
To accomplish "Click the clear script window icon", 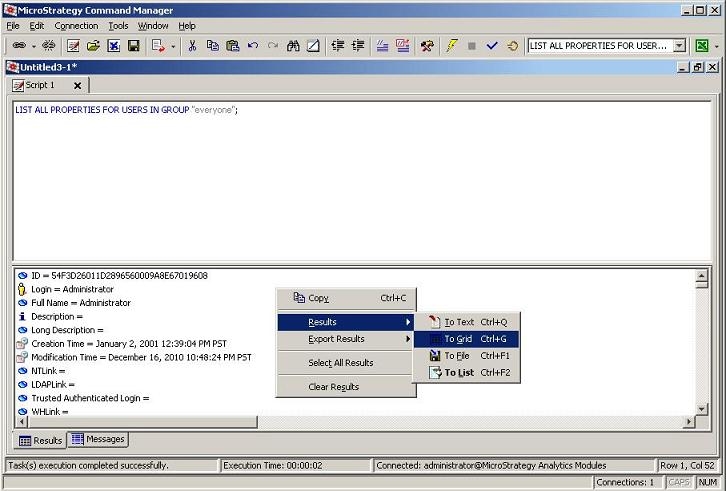I will click(313, 45).
